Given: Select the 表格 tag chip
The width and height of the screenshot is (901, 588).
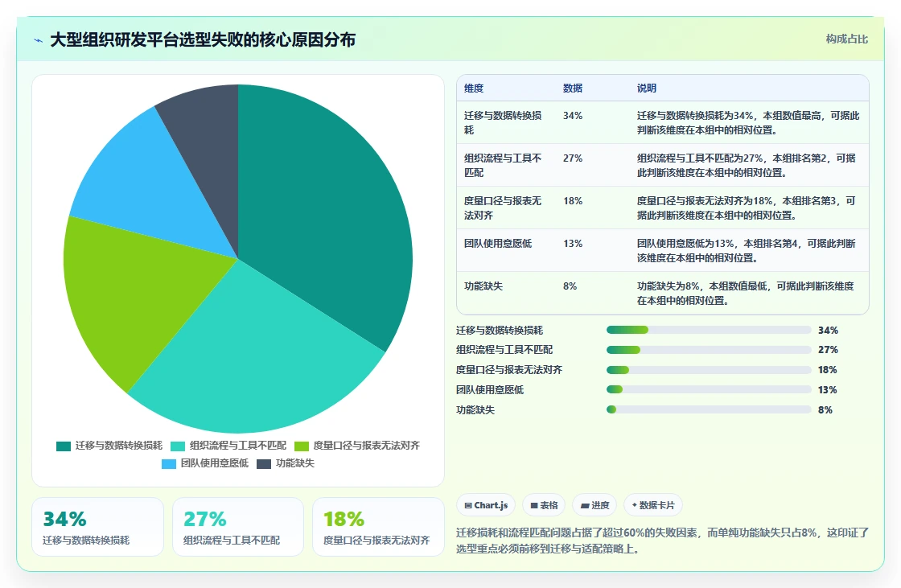Looking at the screenshot, I should [544, 505].
